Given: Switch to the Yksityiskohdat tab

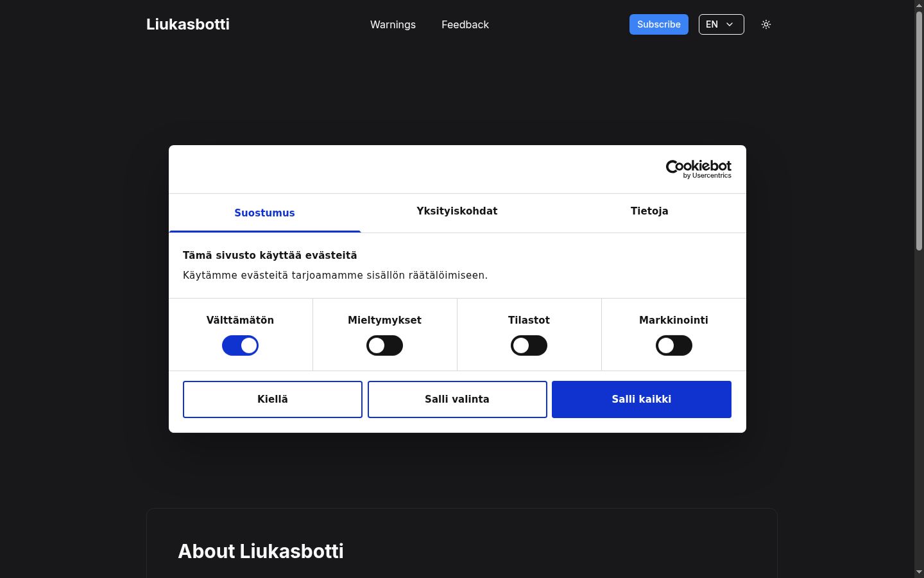Looking at the screenshot, I should tap(457, 211).
